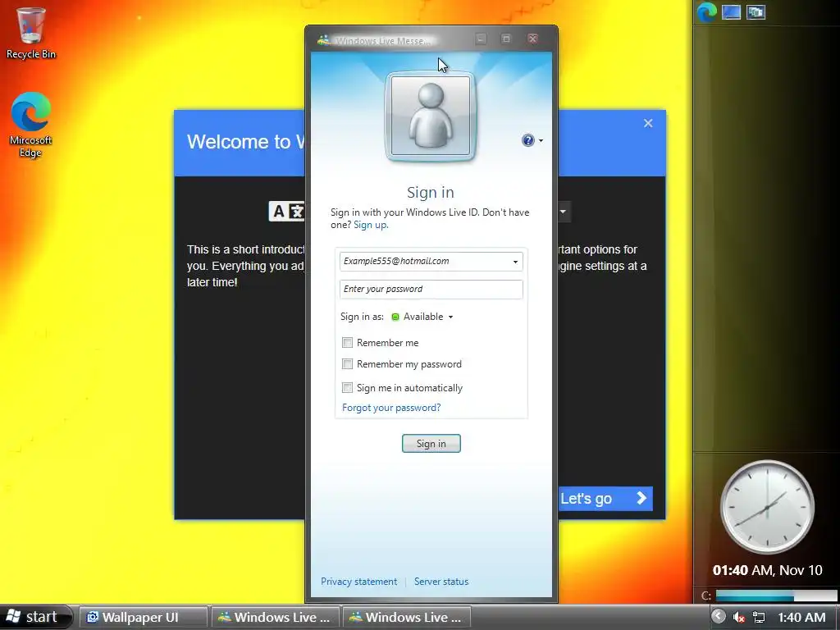
Task: Select the second Windows Live taskbar button
Action: 407,618
